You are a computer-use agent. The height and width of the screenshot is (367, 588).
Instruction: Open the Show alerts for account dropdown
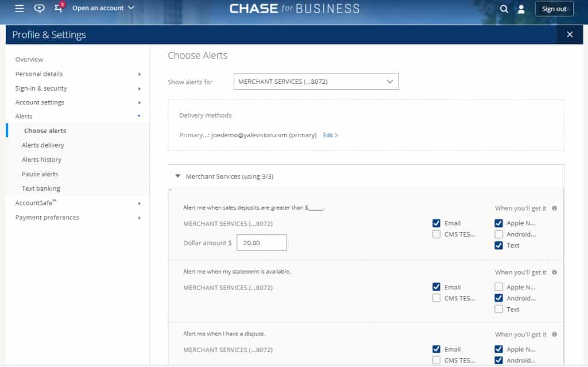tap(316, 81)
